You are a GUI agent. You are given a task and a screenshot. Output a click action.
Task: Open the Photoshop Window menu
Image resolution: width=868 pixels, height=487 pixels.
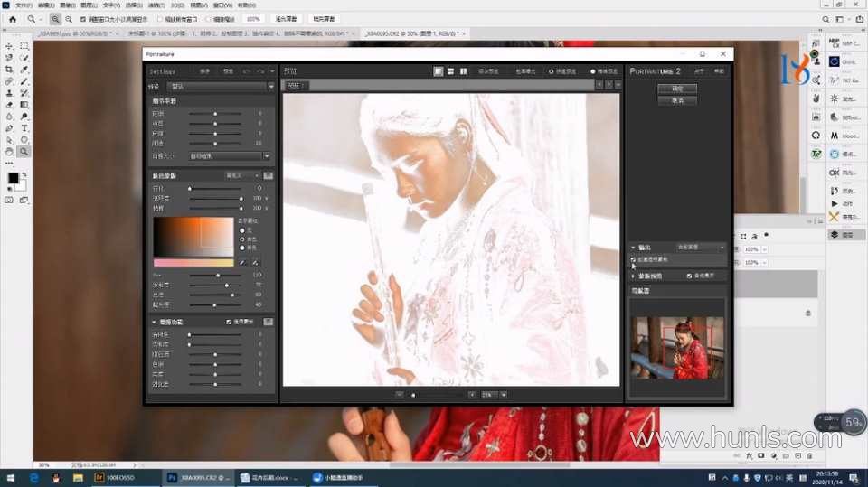(x=222, y=5)
